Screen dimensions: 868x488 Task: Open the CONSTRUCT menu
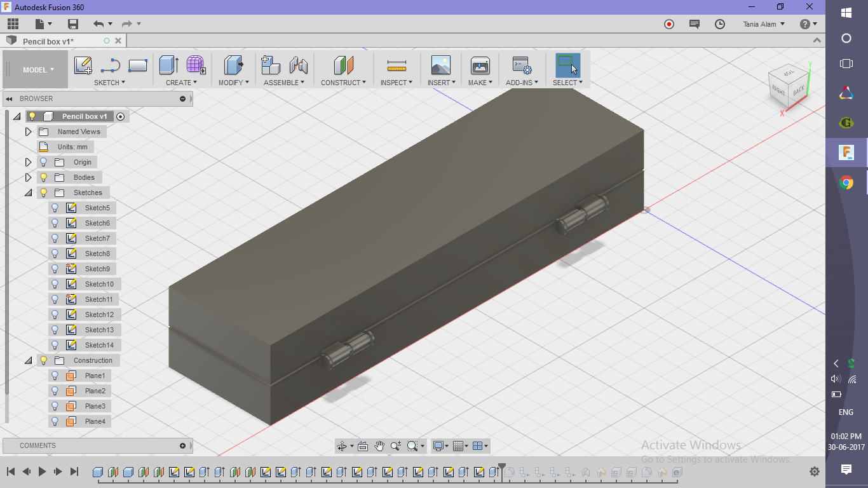coord(343,83)
